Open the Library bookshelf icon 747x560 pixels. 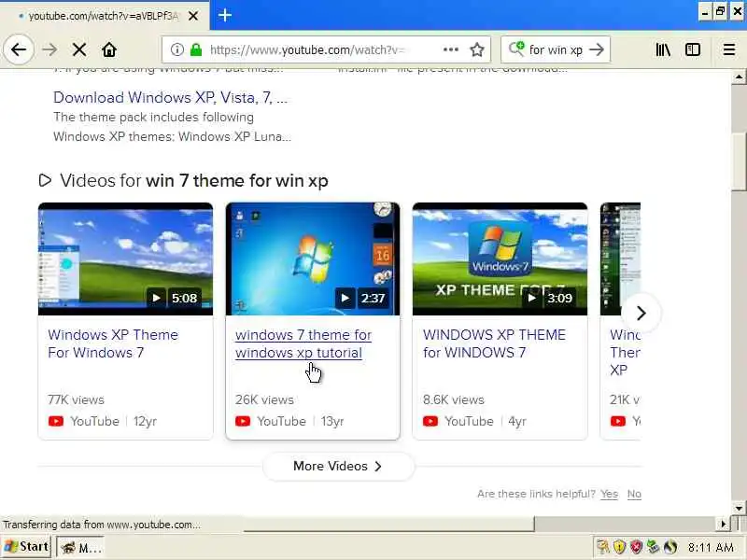coord(663,49)
